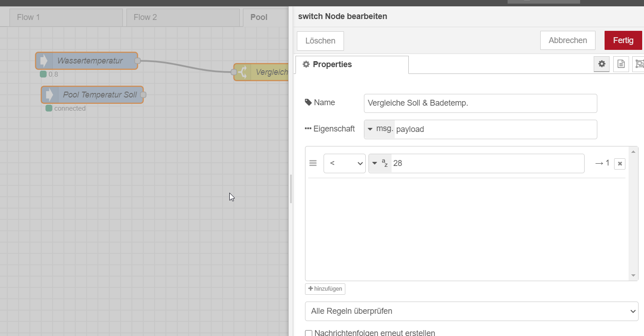This screenshot has width=644, height=336.
Task: Click the Pool Temperatur Soll output port
Action: (x=143, y=95)
